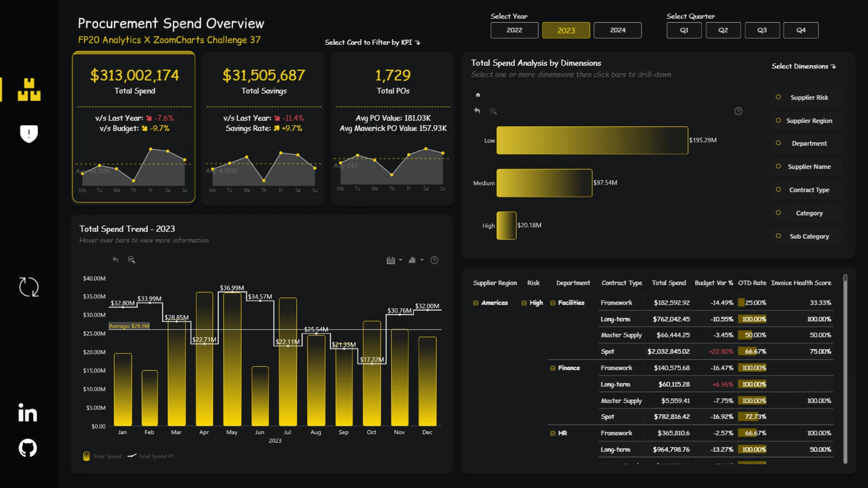This screenshot has height=488, width=868.
Task: Collapse the Americas region row
Action: pyautogui.click(x=476, y=303)
